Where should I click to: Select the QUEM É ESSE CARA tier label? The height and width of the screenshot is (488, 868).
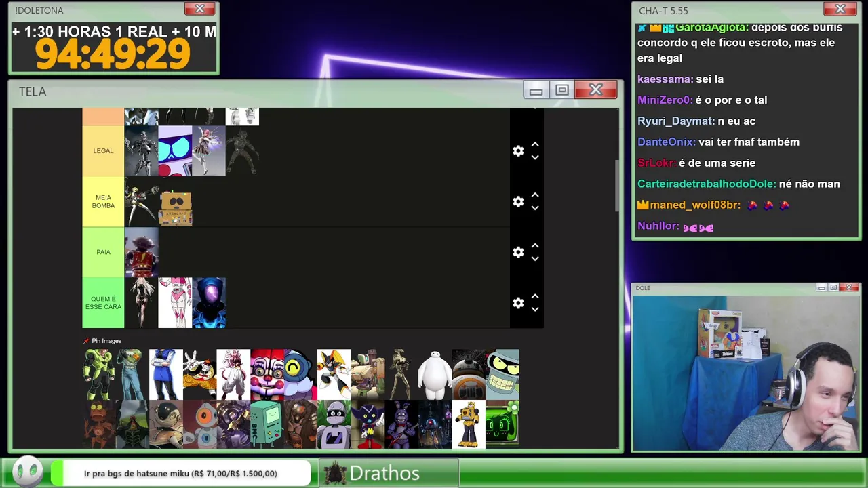103,303
